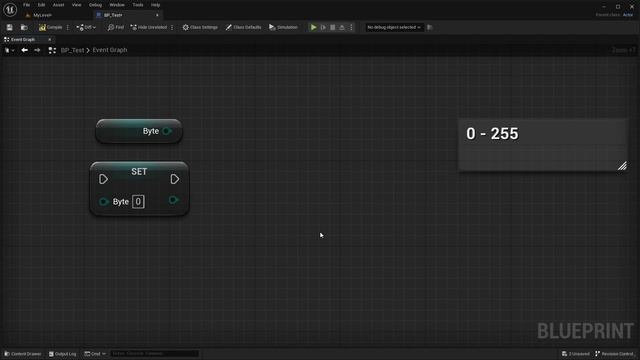640x360 pixels.
Task: Open the File menu
Action: tap(27, 5)
